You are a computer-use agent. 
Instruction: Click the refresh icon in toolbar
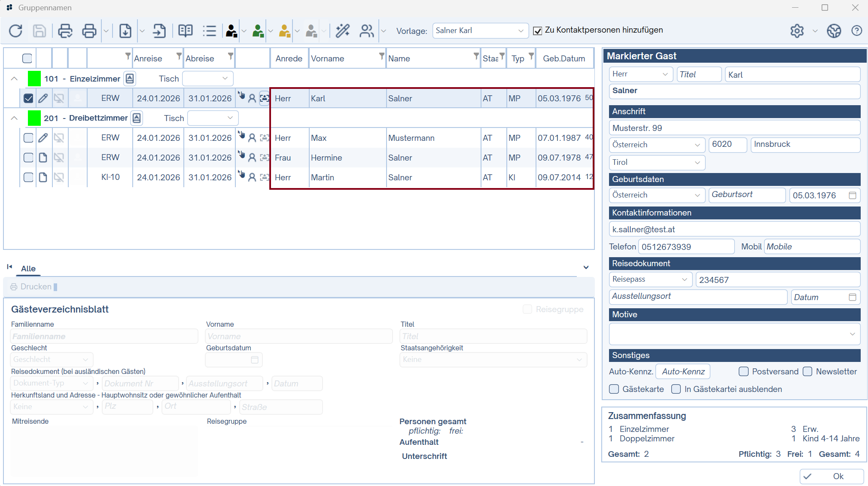16,31
